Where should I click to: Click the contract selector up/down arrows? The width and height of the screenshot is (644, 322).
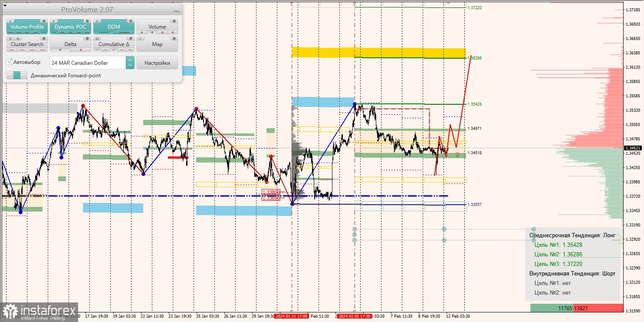click(130, 63)
